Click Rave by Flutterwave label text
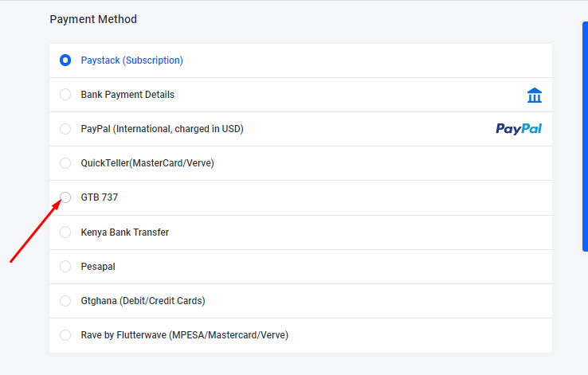Screen dimensions: 588x375 point(185,335)
